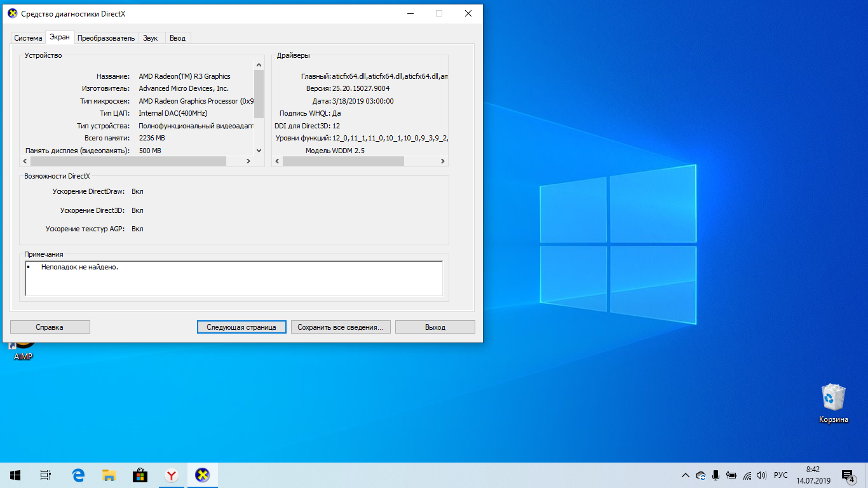This screenshot has height=488, width=868.
Task: Open the taskbar clock and date
Action: tap(813, 475)
